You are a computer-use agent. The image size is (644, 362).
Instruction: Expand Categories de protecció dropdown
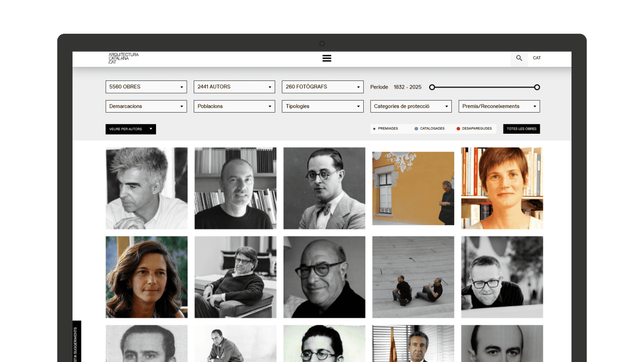pyautogui.click(x=411, y=106)
